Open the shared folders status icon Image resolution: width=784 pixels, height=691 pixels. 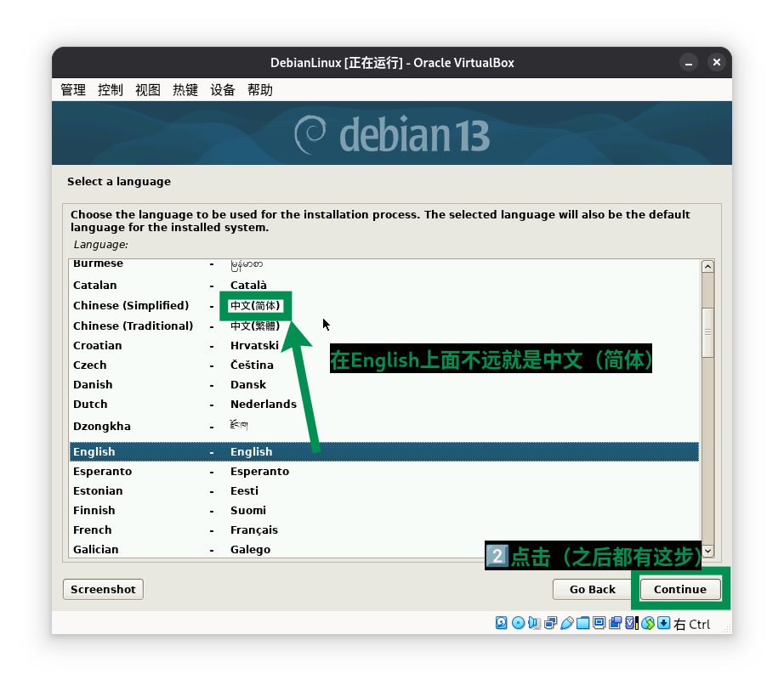(x=583, y=622)
